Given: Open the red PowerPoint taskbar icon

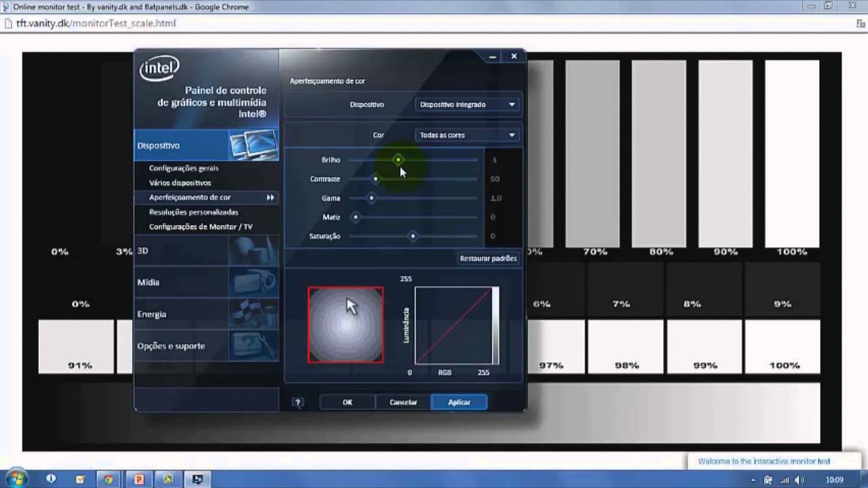Looking at the screenshot, I should (139, 479).
